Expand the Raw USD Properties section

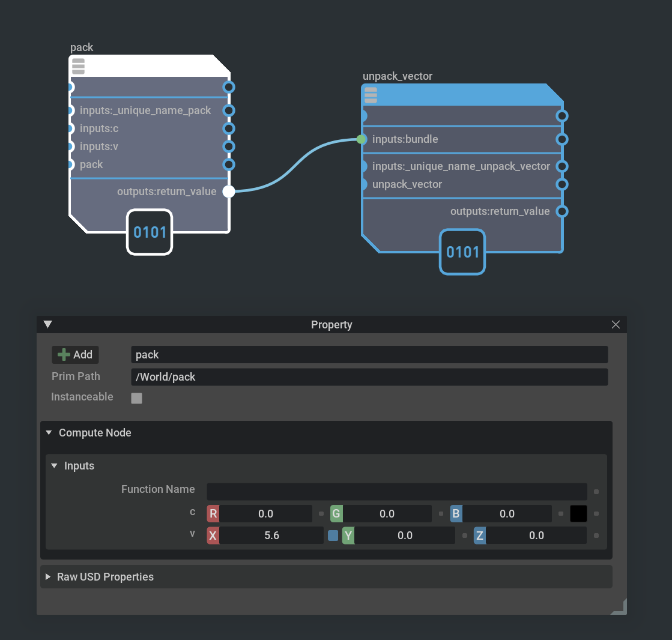tap(49, 576)
